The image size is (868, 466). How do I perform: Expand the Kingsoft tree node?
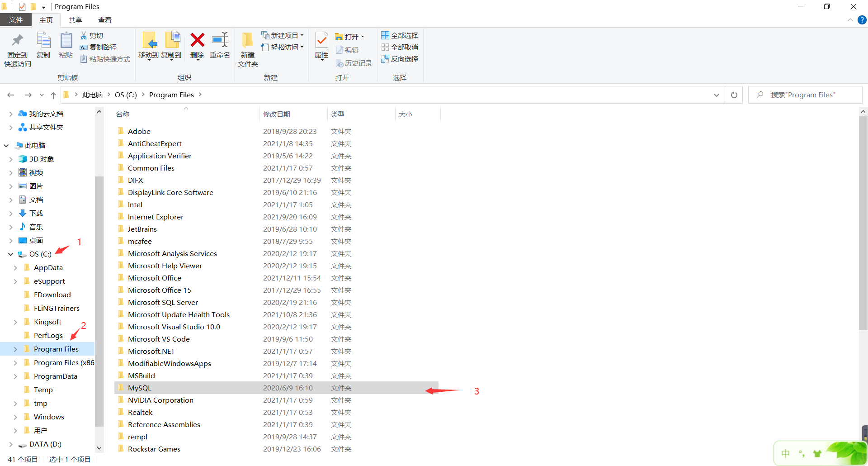[x=15, y=322]
